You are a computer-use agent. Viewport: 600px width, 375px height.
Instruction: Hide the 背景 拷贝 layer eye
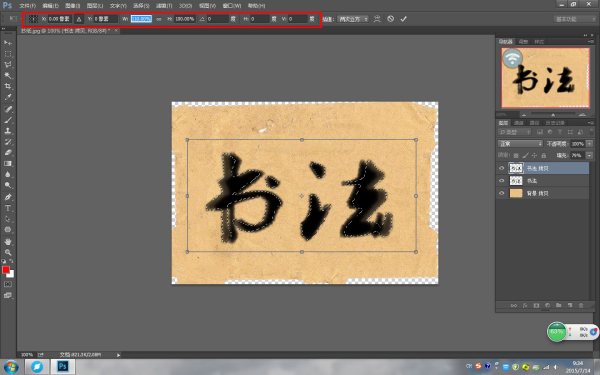click(x=502, y=193)
